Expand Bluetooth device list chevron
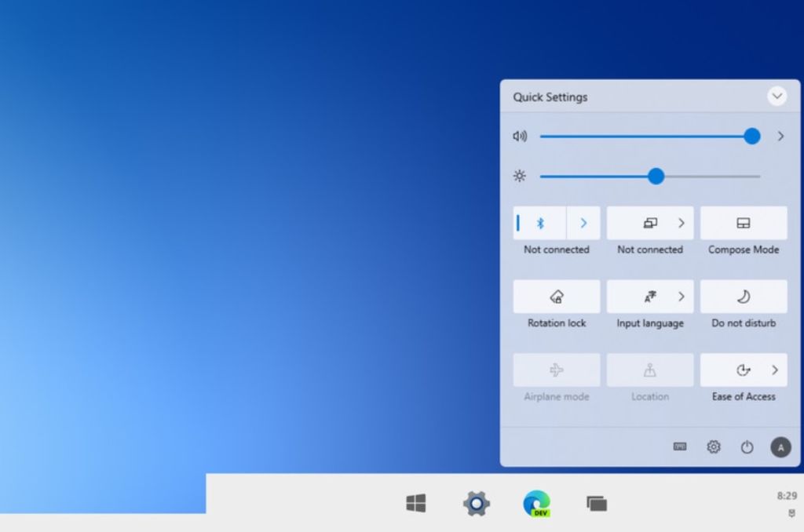 click(x=583, y=223)
